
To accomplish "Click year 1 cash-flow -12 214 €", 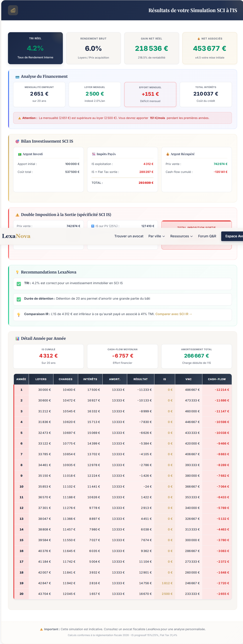I will [222, 390].
